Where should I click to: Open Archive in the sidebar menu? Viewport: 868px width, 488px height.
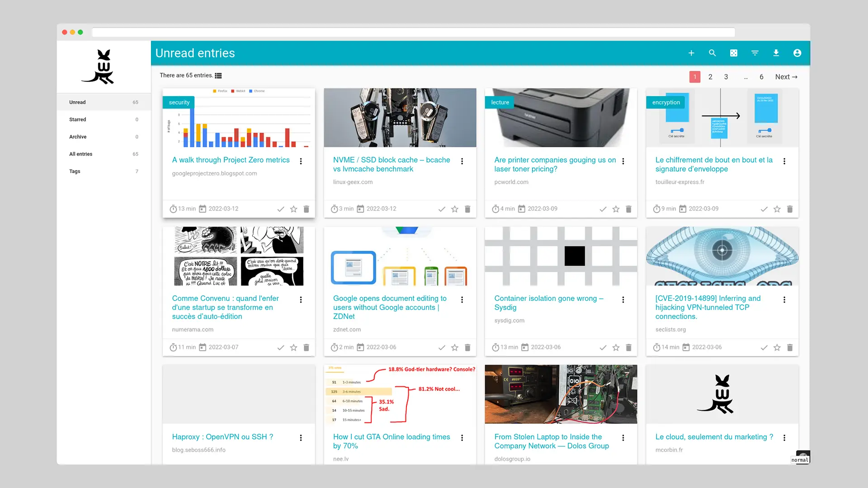(104, 136)
